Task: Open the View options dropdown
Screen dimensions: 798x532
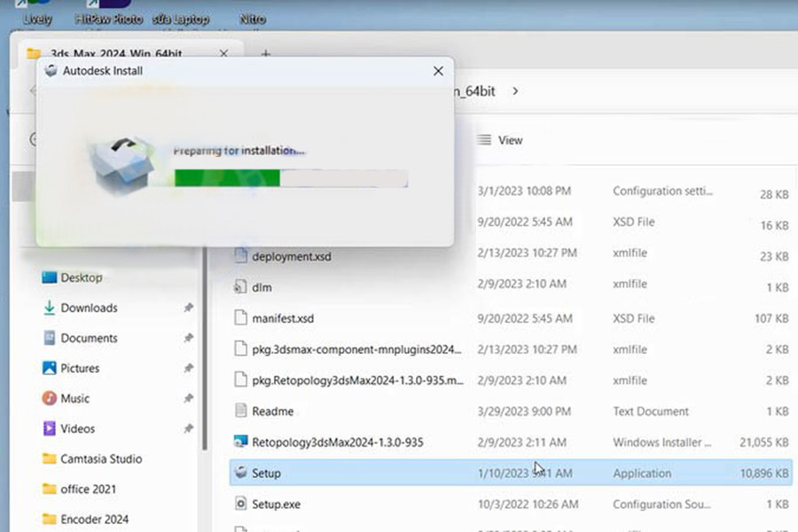Action: 500,140
